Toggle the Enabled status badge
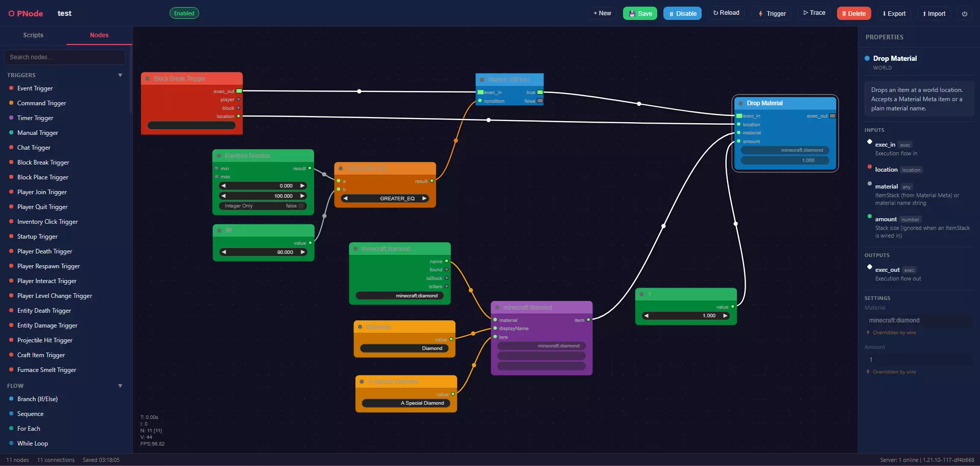Image resolution: width=980 pixels, height=466 pixels. (x=184, y=13)
